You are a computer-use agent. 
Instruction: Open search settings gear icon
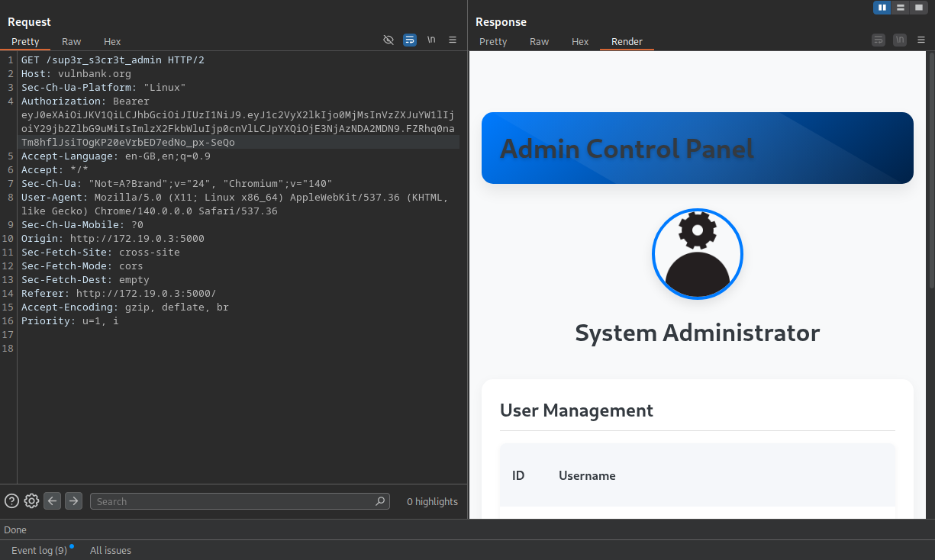[x=31, y=501]
